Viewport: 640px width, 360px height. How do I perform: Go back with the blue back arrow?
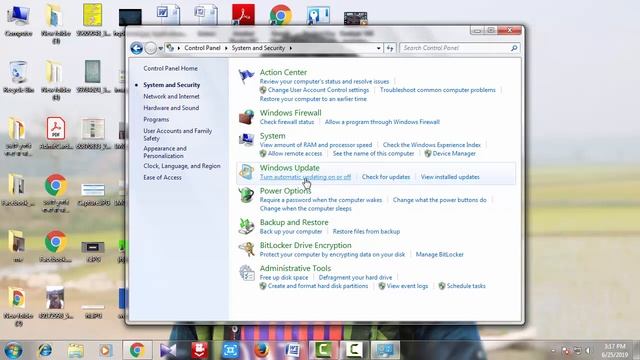[137, 48]
